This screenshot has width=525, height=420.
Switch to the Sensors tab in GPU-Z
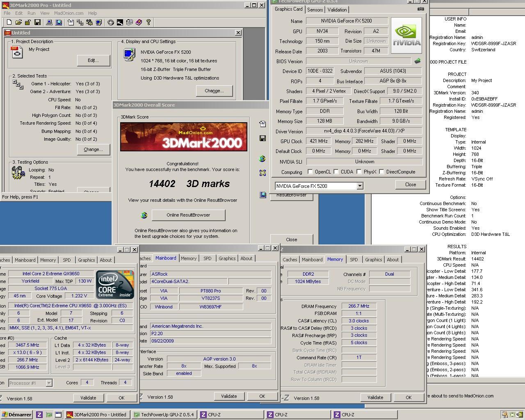click(x=315, y=10)
